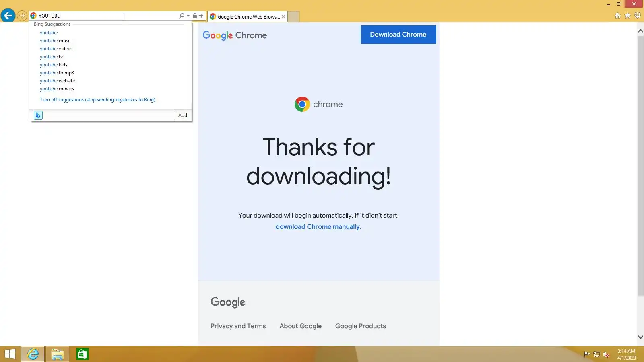644x362 pixels.
Task: Click the Internet Explorer taskbar icon
Action: pos(33,354)
